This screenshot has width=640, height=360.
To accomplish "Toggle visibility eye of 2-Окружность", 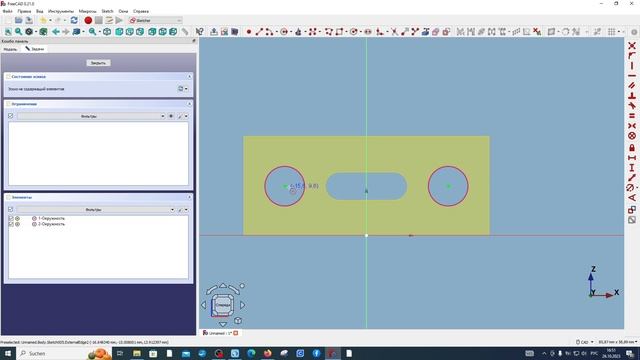I will point(18,224).
